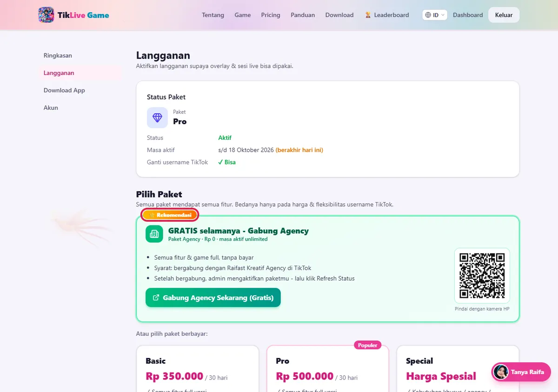This screenshot has width=558, height=392.
Task: Click the TikLive Game logo icon
Action: [46, 15]
